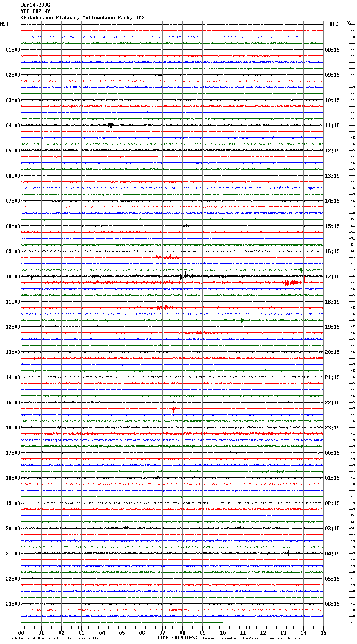Click the 07:00 MST time label
This screenshot has width=357, height=644.
point(13,201)
